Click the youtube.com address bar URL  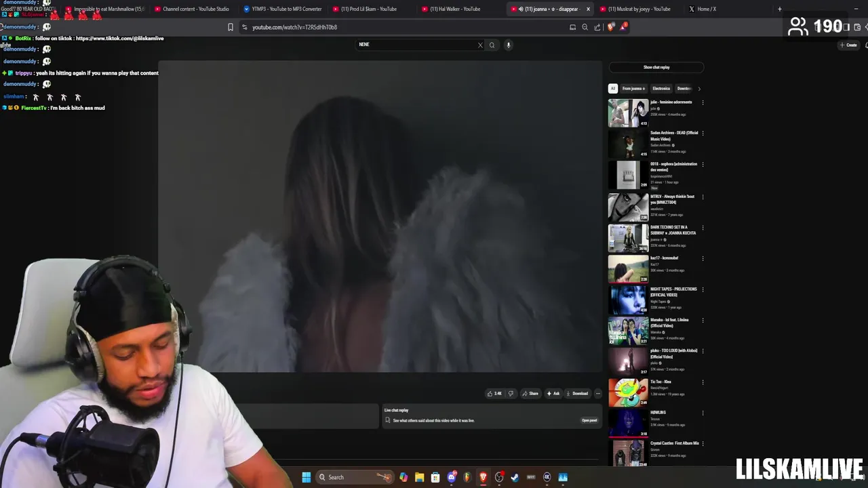pos(294,27)
